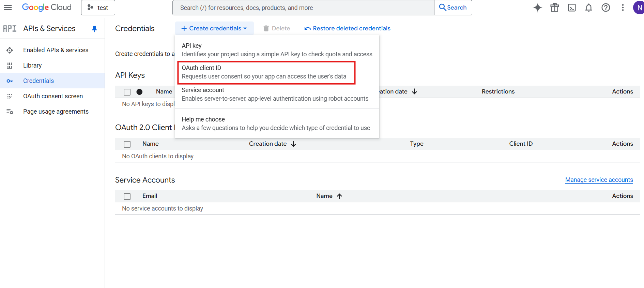Activate the Cloud Shell terminal icon
The width and height of the screenshot is (644, 288).
571,8
